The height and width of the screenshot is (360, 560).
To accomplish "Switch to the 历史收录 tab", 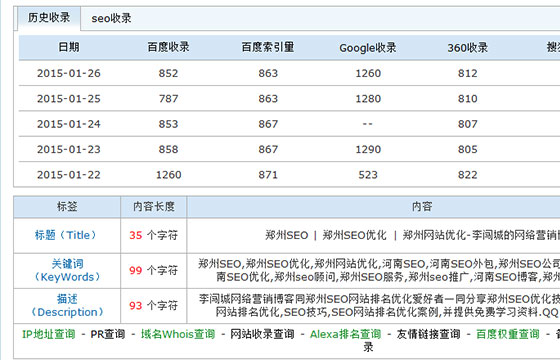I will coord(49,18).
